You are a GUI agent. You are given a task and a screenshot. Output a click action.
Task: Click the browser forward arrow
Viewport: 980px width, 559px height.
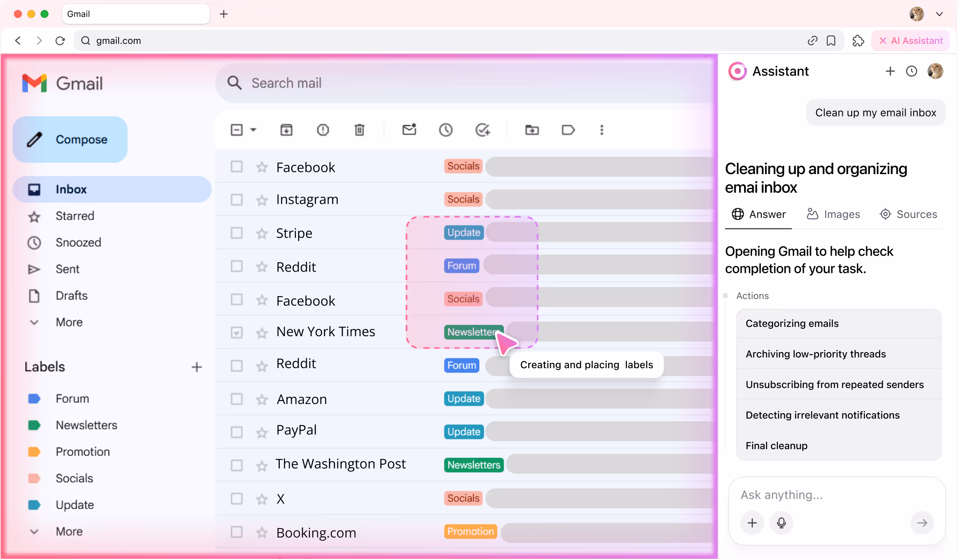[x=39, y=41]
